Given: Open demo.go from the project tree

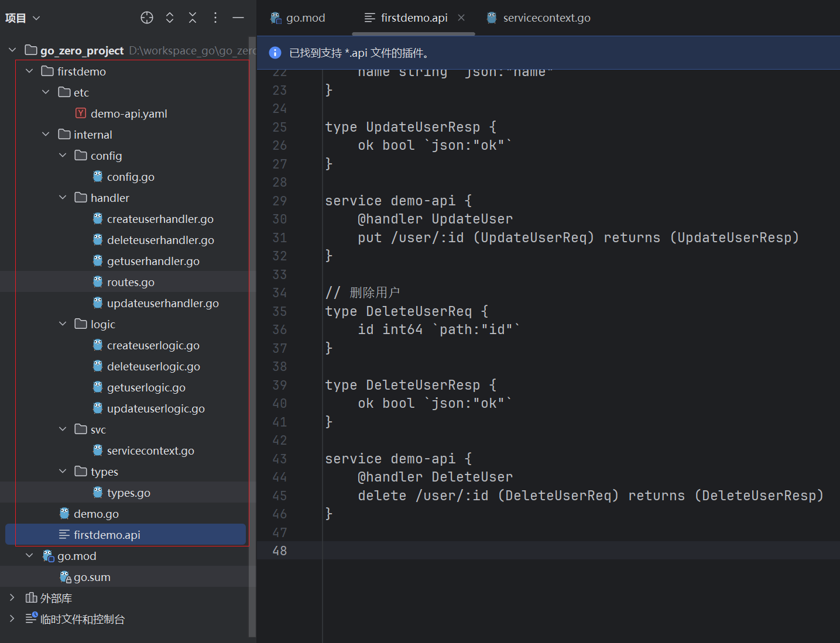Looking at the screenshot, I should click(96, 514).
